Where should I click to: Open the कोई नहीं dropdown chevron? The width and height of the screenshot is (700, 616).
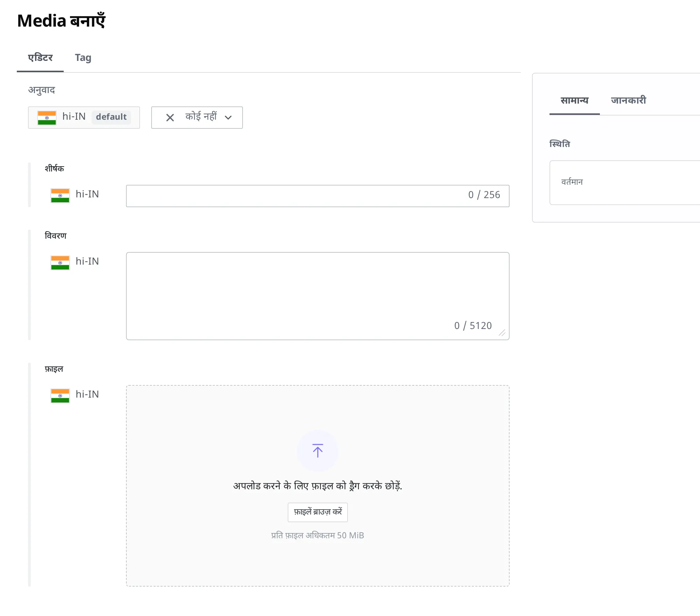click(x=228, y=118)
